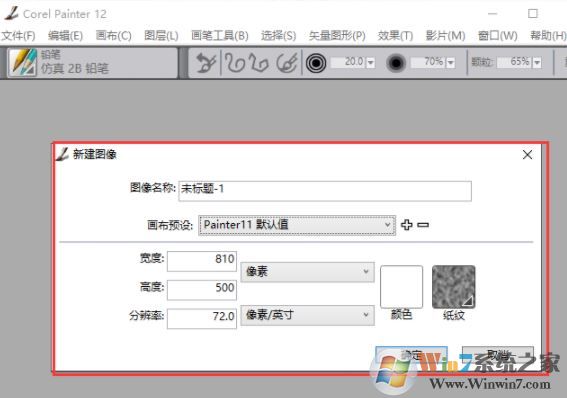The width and height of the screenshot is (567, 398).
Task: Click the 颗粒 65% value
Action: coord(515,62)
